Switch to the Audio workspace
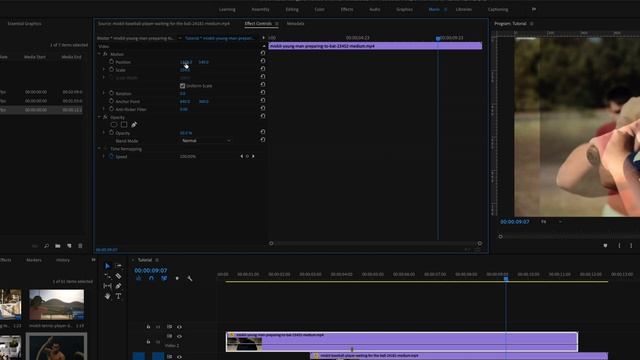 (x=375, y=9)
